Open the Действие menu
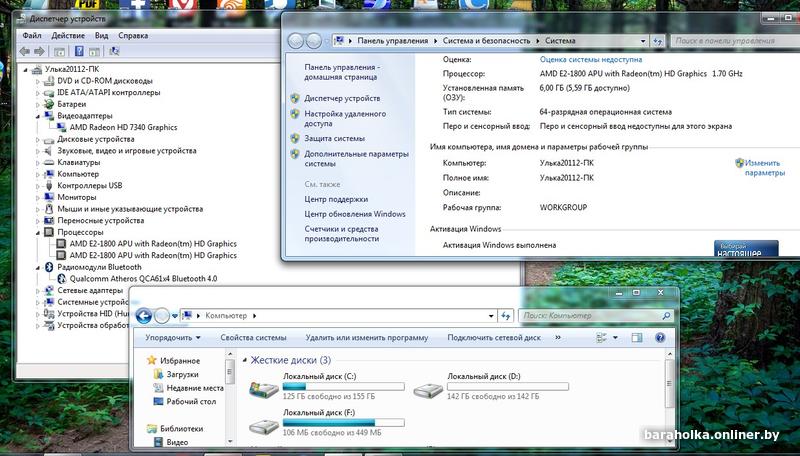Screen dimensions: 800x456 click(68, 36)
